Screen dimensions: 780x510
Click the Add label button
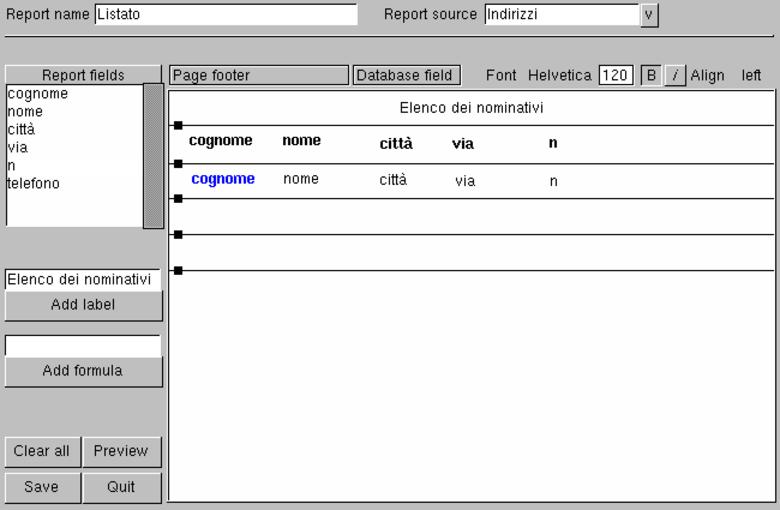[84, 305]
